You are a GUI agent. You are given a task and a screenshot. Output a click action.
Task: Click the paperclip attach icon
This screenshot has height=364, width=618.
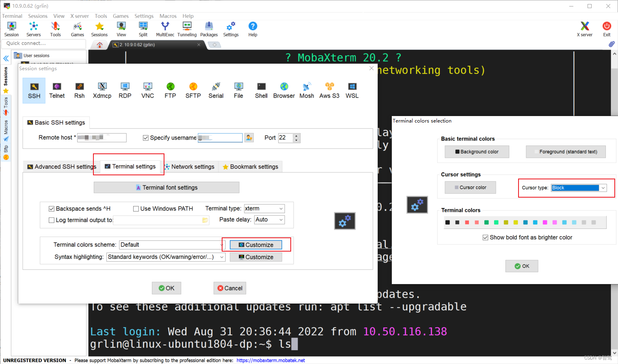(x=612, y=44)
